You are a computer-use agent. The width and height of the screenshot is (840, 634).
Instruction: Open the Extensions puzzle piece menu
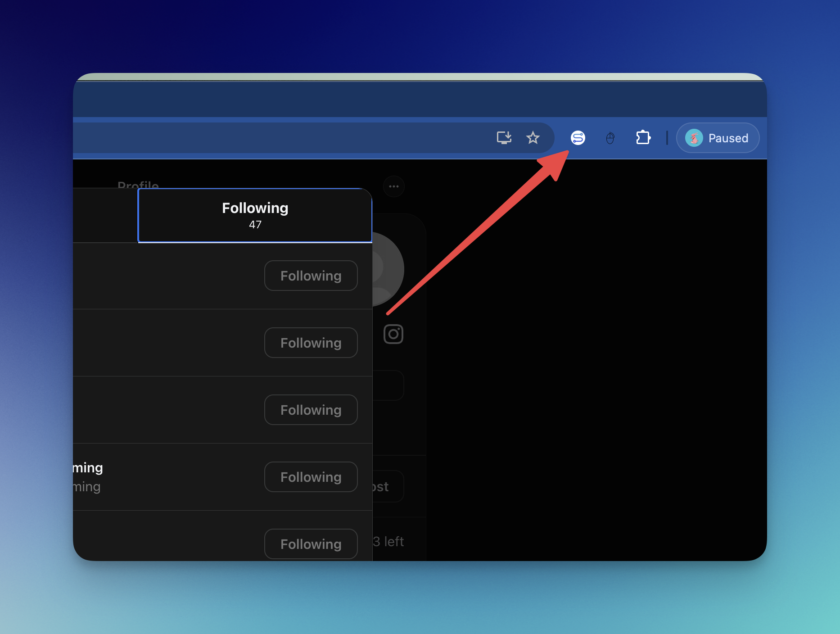pos(643,138)
